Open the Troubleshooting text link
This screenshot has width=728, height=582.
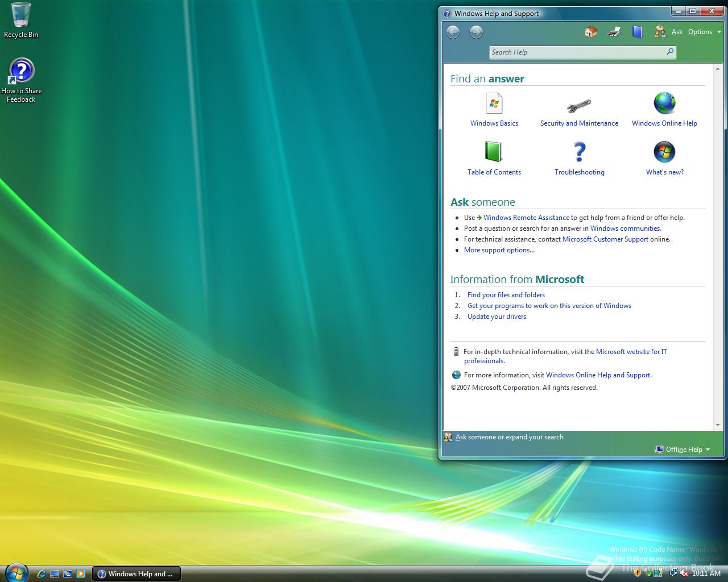coord(580,172)
